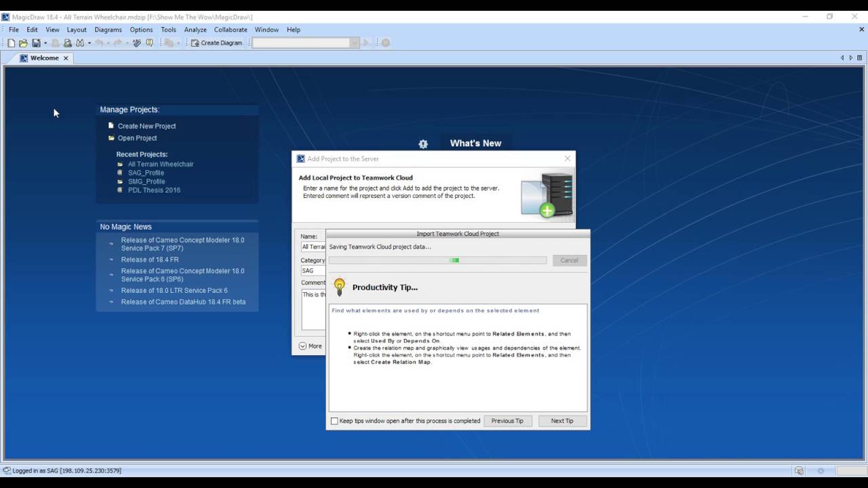Open Release of 18.4 FR news item

(x=150, y=260)
